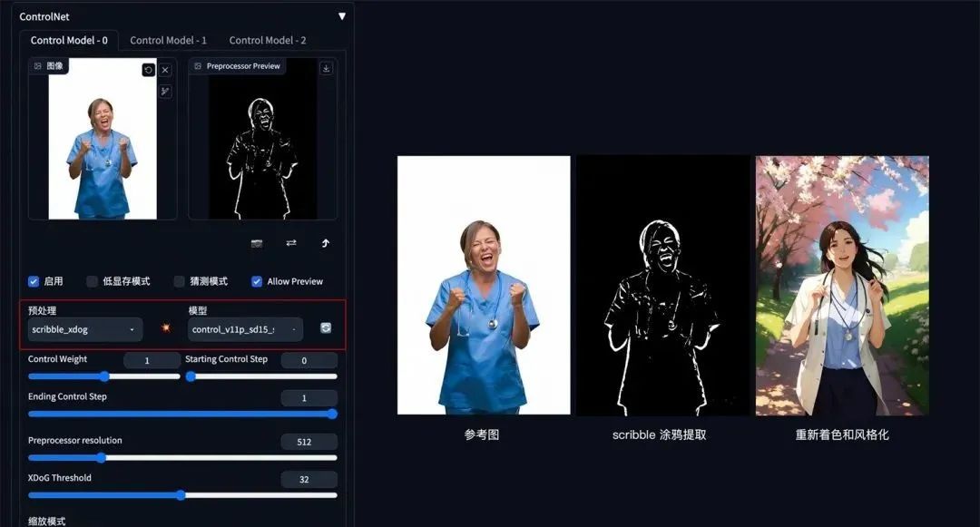Click the scribble 涂鸦提取 outline image
The width and height of the screenshot is (980, 527).
tap(662, 285)
